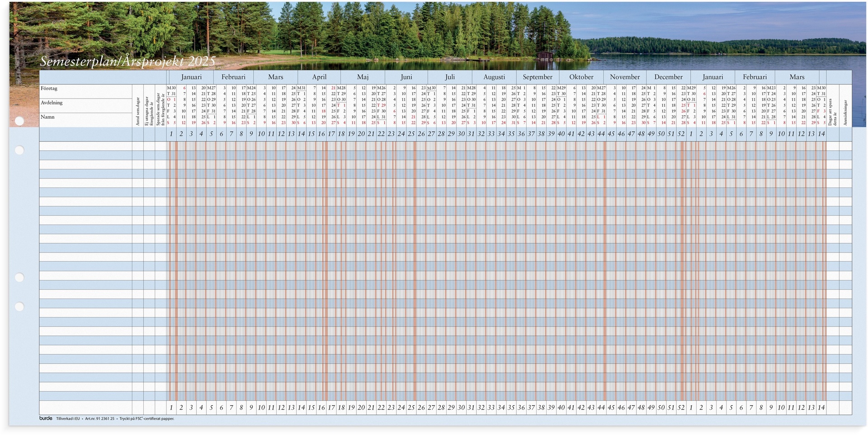Select the Maj month header
Image resolution: width=868 pixels, height=435 pixels.
[x=363, y=77]
